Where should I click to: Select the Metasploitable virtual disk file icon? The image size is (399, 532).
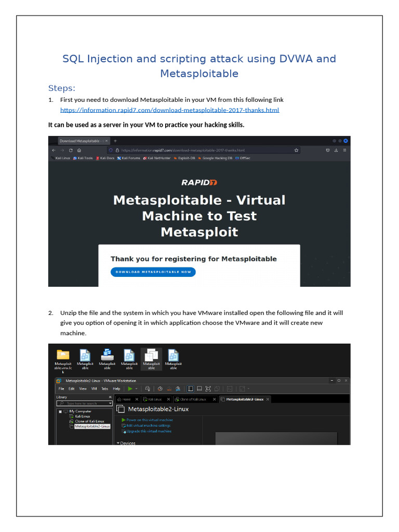pyautogui.click(x=107, y=359)
